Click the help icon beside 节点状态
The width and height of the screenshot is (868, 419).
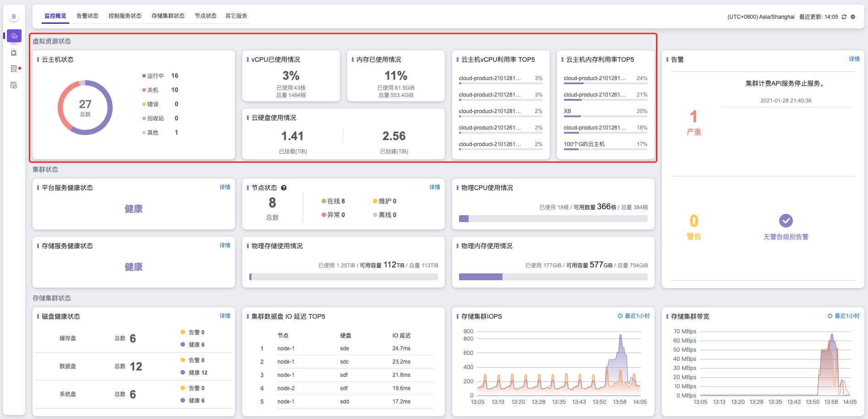(284, 188)
